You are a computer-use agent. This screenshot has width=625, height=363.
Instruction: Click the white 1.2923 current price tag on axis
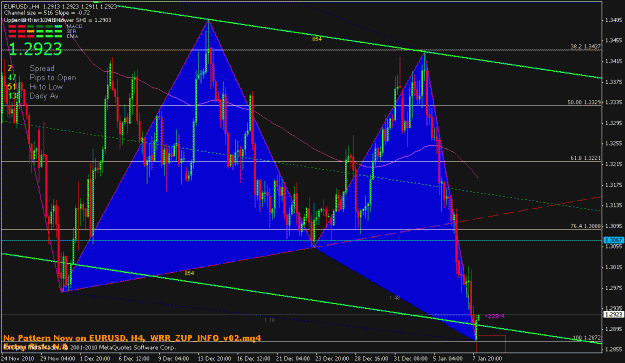(614, 314)
